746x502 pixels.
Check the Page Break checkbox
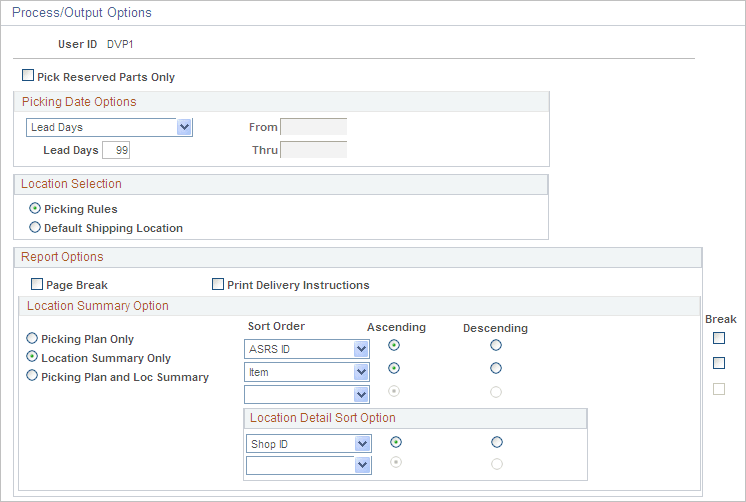37,284
